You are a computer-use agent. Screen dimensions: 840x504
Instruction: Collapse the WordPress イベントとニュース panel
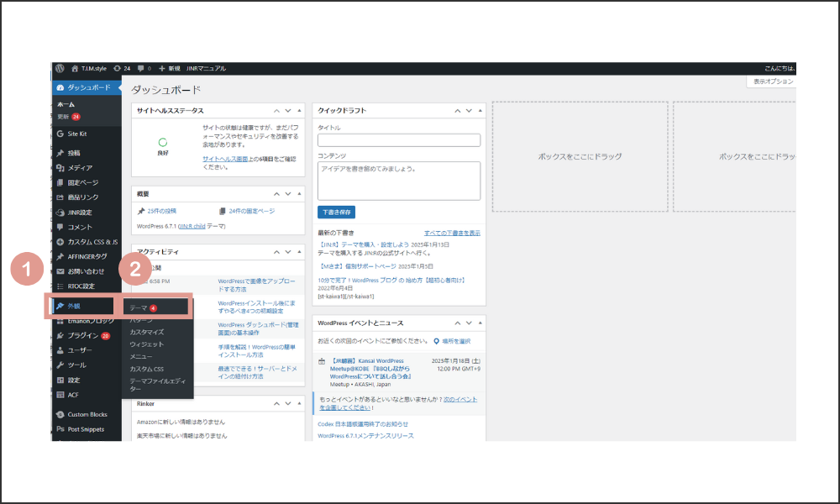480,323
